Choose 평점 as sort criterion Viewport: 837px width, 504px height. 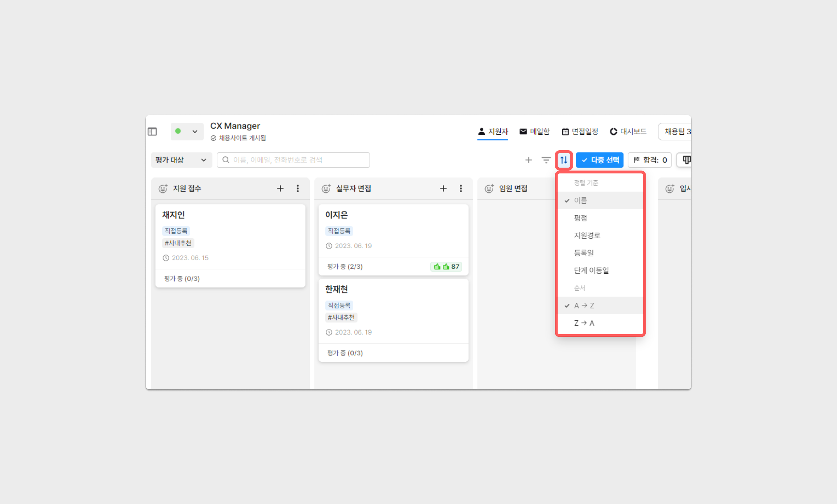(x=580, y=218)
